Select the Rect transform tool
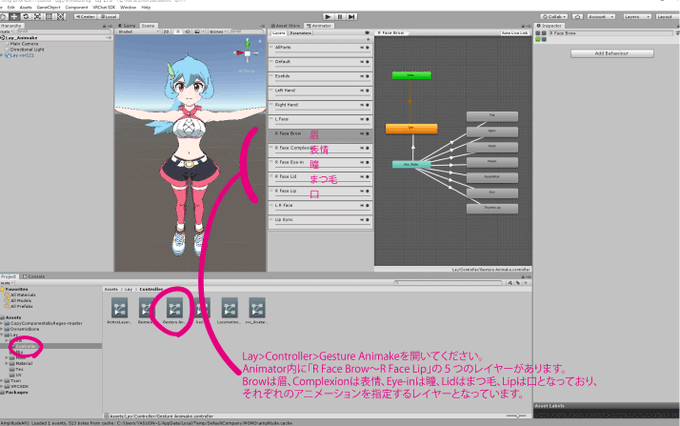 [x=49, y=16]
